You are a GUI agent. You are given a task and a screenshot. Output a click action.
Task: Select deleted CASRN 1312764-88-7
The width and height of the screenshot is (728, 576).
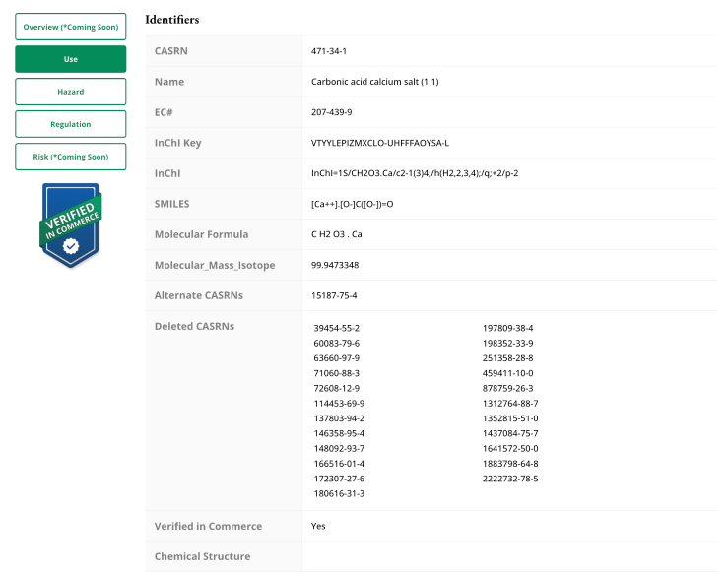pyautogui.click(x=510, y=404)
